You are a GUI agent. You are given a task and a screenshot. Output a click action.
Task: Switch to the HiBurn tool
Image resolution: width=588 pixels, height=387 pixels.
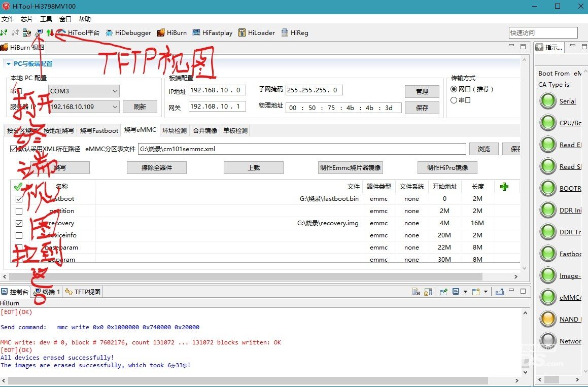pyautogui.click(x=172, y=32)
